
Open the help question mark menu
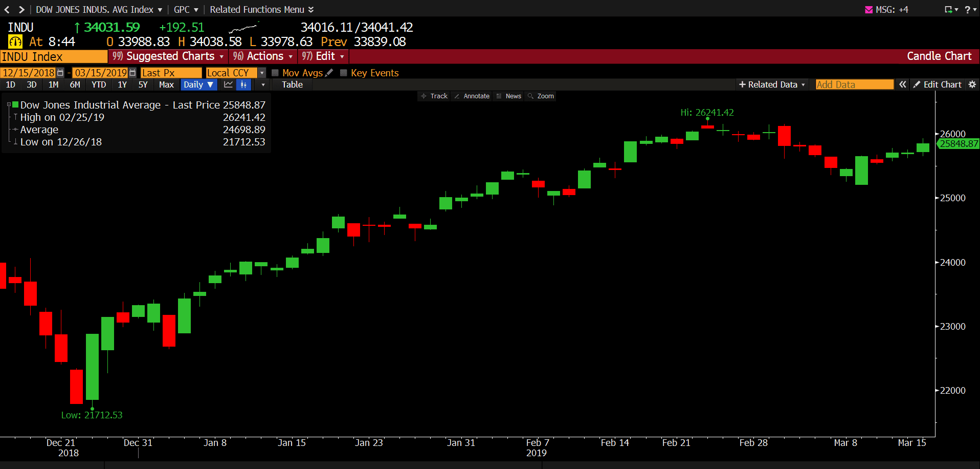(x=970, y=10)
